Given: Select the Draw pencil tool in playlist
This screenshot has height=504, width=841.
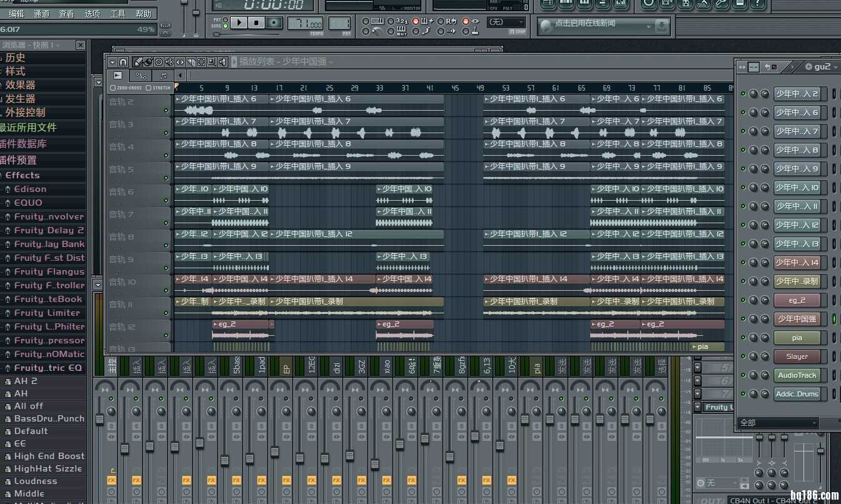Looking at the screenshot, I should pyautogui.click(x=138, y=62).
